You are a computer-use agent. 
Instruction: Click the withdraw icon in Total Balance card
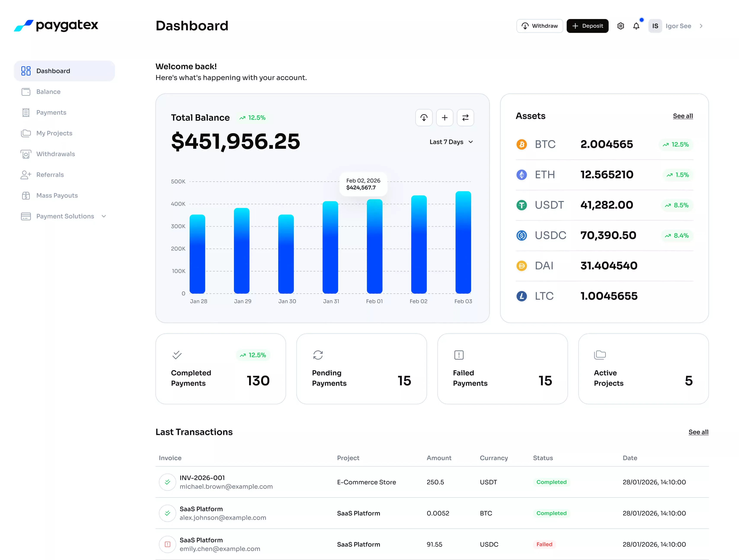[424, 118]
